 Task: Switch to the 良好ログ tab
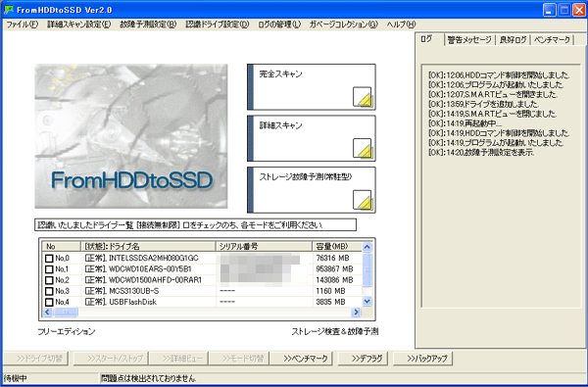[513, 40]
